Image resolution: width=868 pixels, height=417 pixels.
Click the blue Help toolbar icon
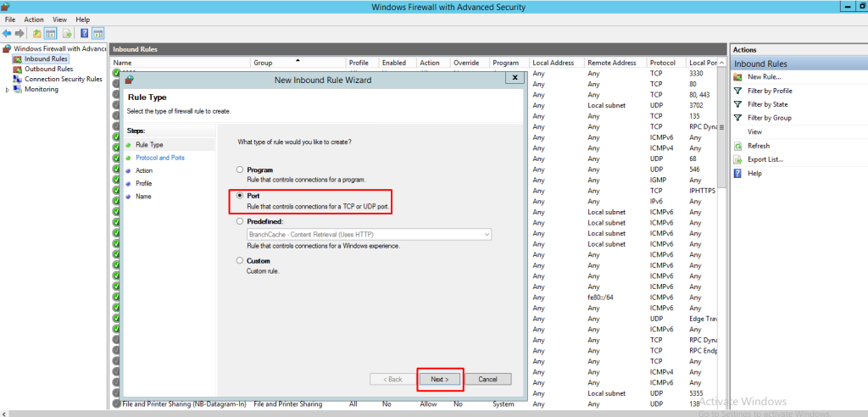tap(85, 34)
